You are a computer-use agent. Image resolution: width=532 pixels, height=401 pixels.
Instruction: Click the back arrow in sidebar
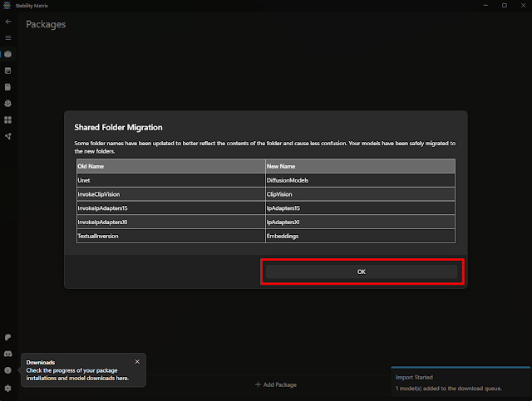pyautogui.click(x=8, y=22)
